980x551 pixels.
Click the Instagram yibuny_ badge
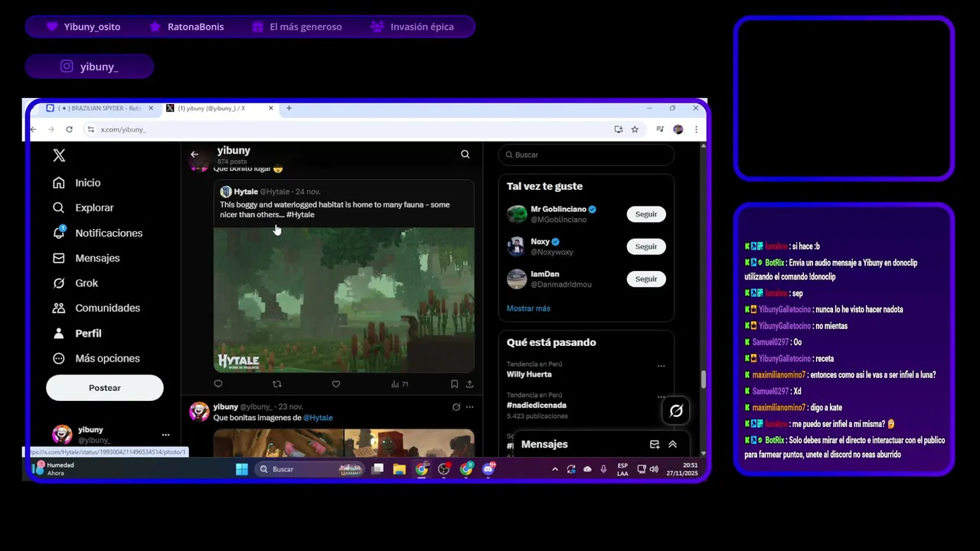[90, 67]
